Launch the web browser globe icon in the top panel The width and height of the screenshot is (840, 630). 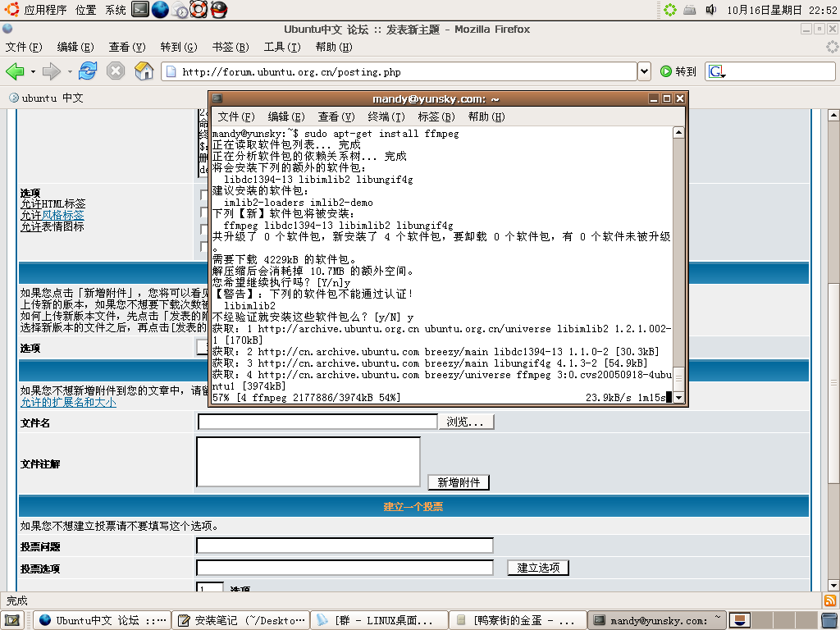coord(160,9)
